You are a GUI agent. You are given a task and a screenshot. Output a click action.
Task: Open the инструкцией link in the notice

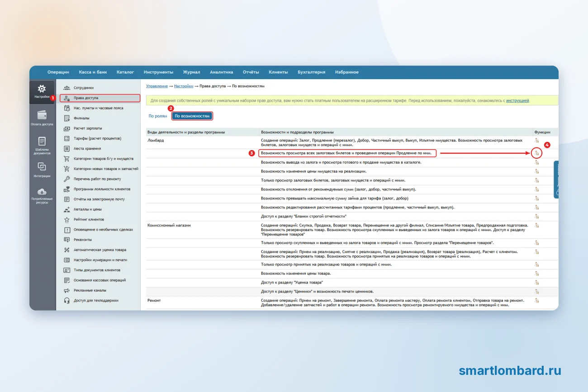[517, 100]
